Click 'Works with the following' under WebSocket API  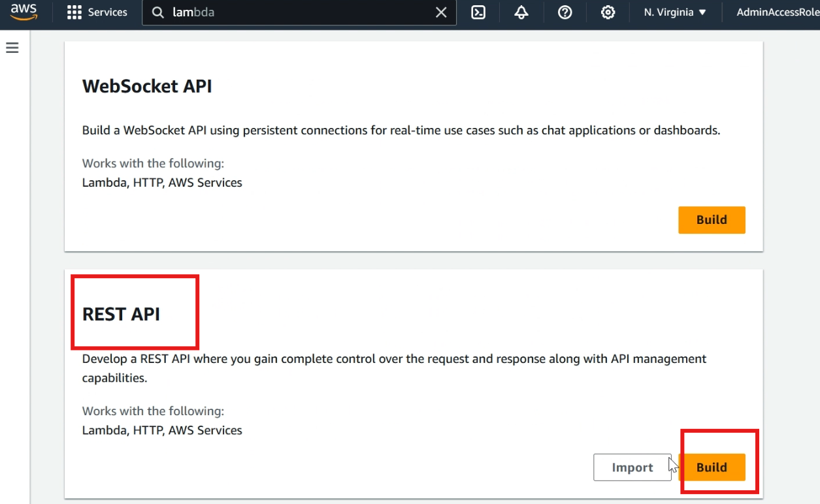point(153,163)
